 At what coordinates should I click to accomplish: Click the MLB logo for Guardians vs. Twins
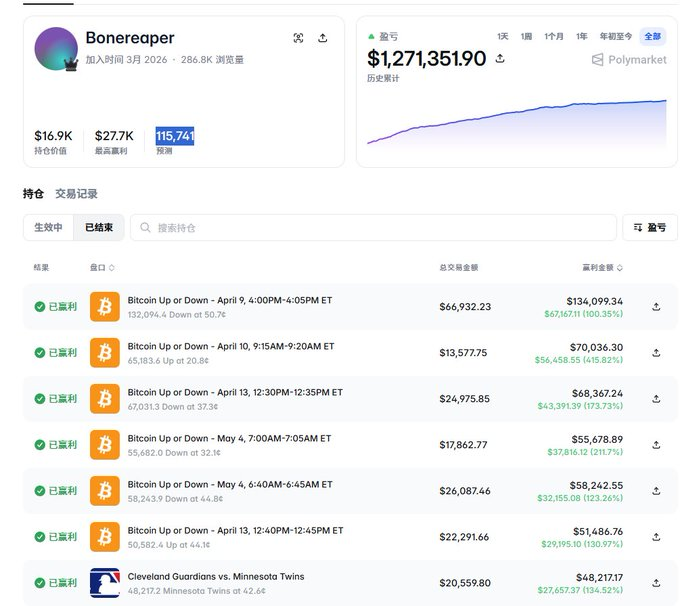(x=105, y=583)
